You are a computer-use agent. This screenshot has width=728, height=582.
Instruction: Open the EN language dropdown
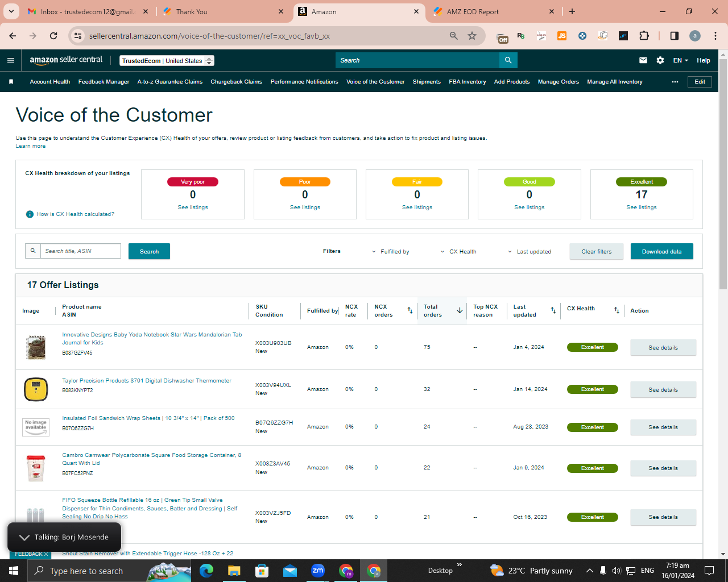point(681,60)
